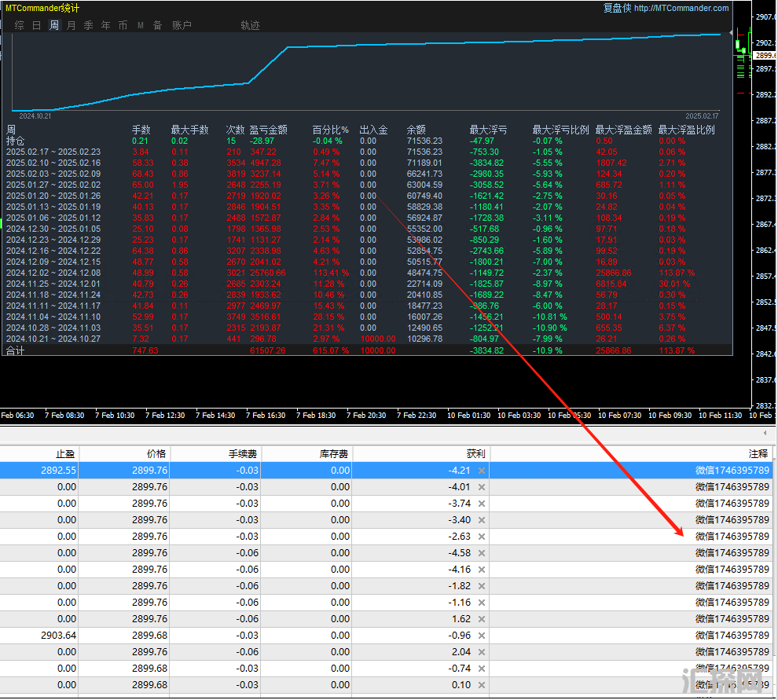The image size is (778, 700).
Task: Select week row 2024.12.02 ~ 2024.12.08
Action: (367, 273)
